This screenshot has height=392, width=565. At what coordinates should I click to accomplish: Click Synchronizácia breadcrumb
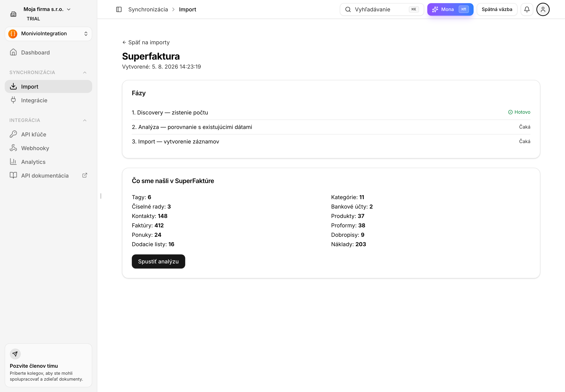pyautogui.click(x=148, y=9)
